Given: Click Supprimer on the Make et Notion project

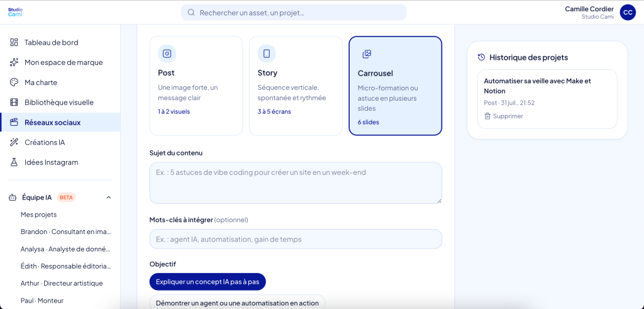Looking at the screenshot, I should click(504, 116).
